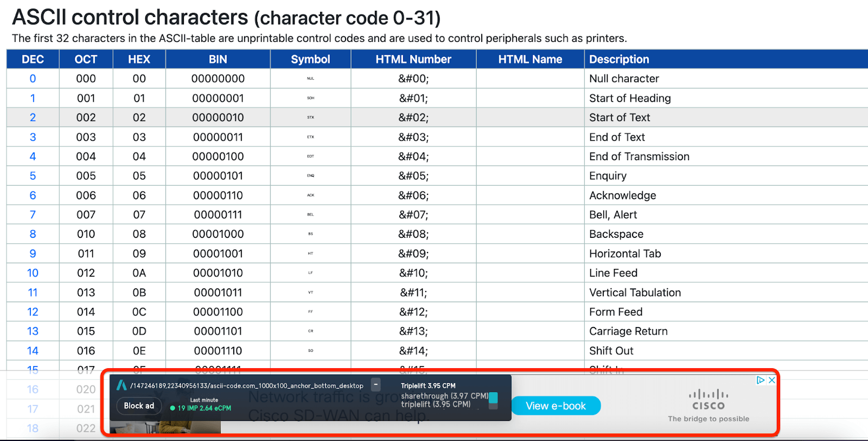Open the DEC 10 Line Feed link
This screenshot has height=441, width=868.
tap(33, 273)
